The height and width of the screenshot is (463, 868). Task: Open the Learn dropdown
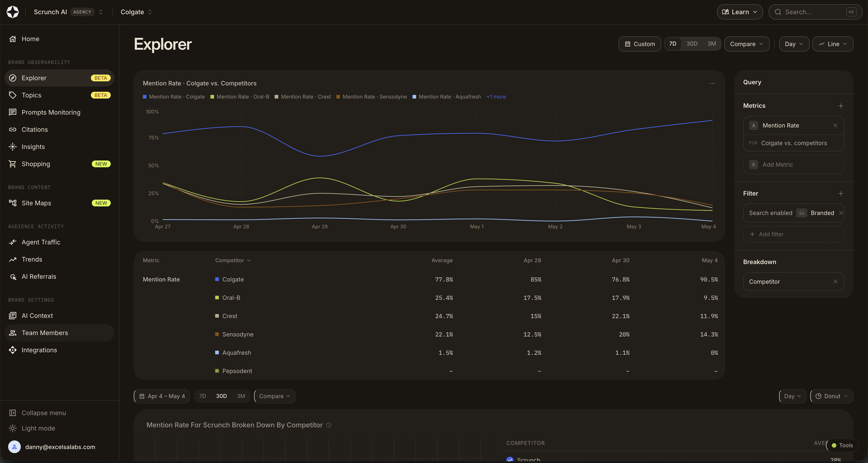coord(740,12)
